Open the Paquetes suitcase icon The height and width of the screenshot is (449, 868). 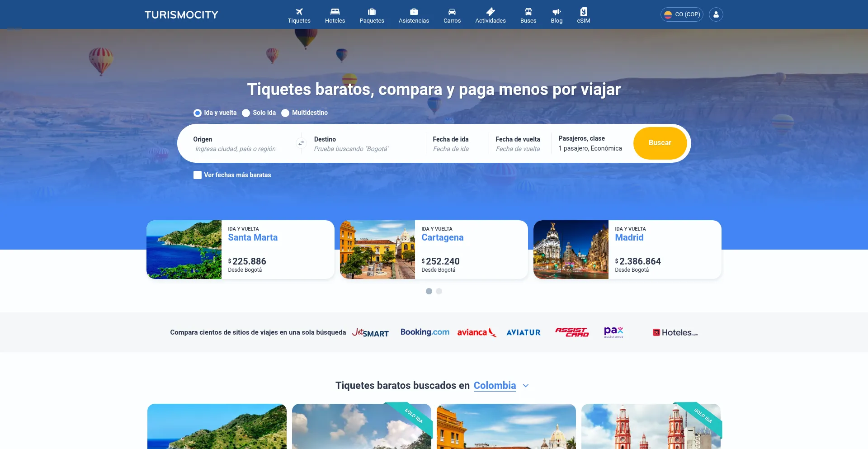coord(372,12)
